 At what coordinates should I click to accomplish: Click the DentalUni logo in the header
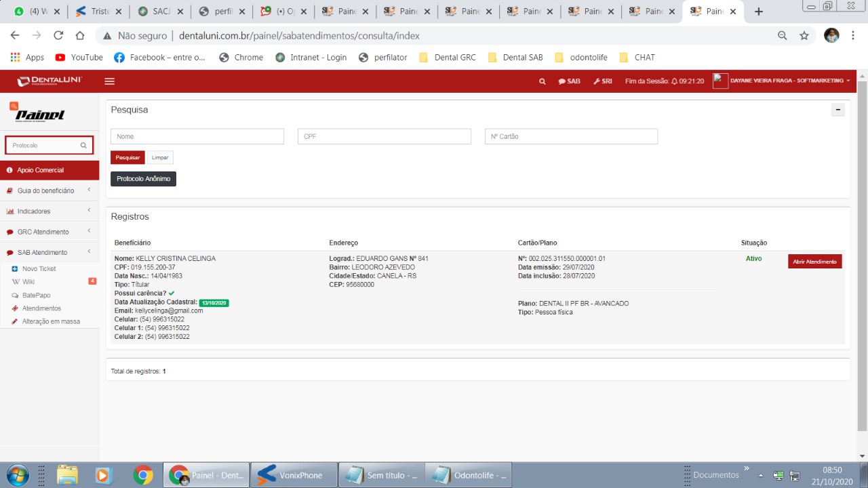[50, 81]
